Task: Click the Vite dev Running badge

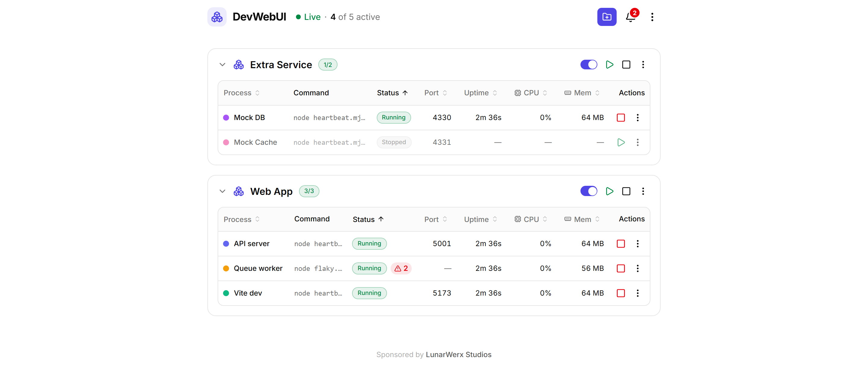Action: pyautogui.click(x=369, y=293)
